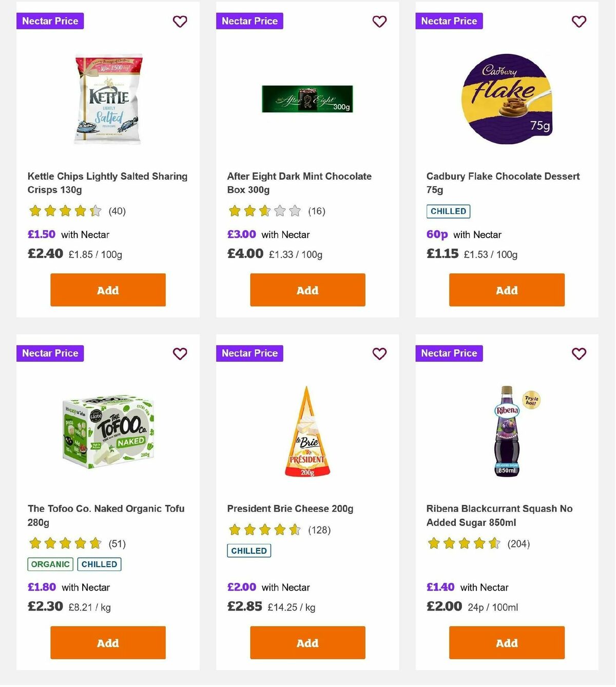
Task: Click the heart icon on President Brie Cheese
Action: pyautogui.click(x=379, y=354)
